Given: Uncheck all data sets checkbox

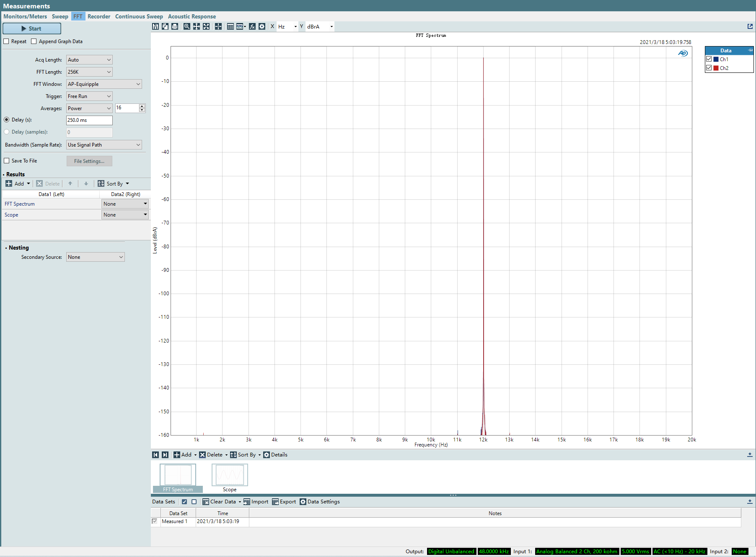Looking at the screenshot, I should pyautogui.click(x=194, y=502).
